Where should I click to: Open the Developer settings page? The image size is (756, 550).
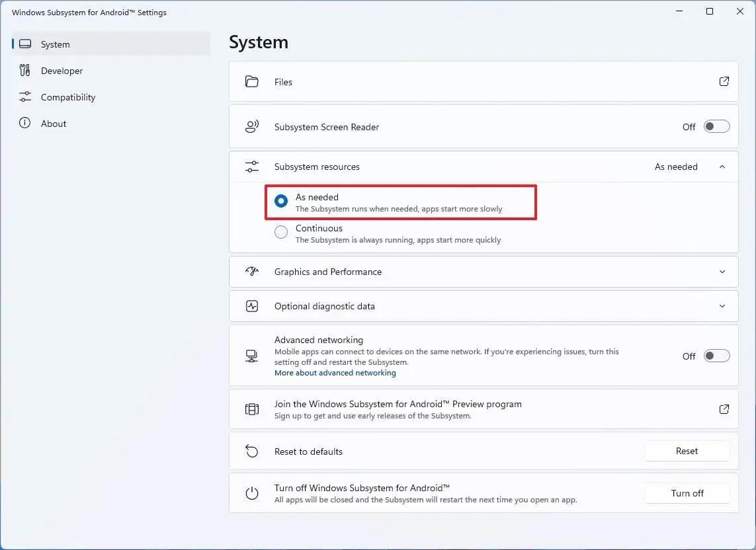(111, 70)
